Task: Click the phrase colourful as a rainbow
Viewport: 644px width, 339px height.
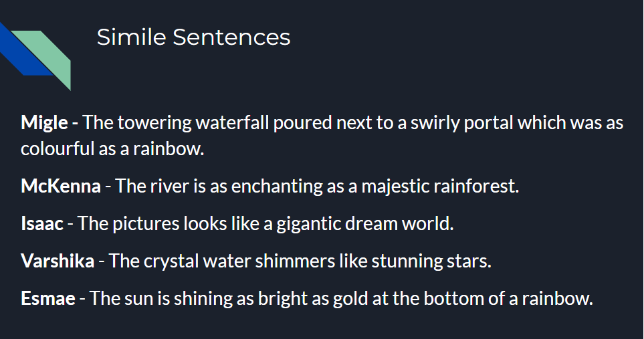Action: [112, 148]
